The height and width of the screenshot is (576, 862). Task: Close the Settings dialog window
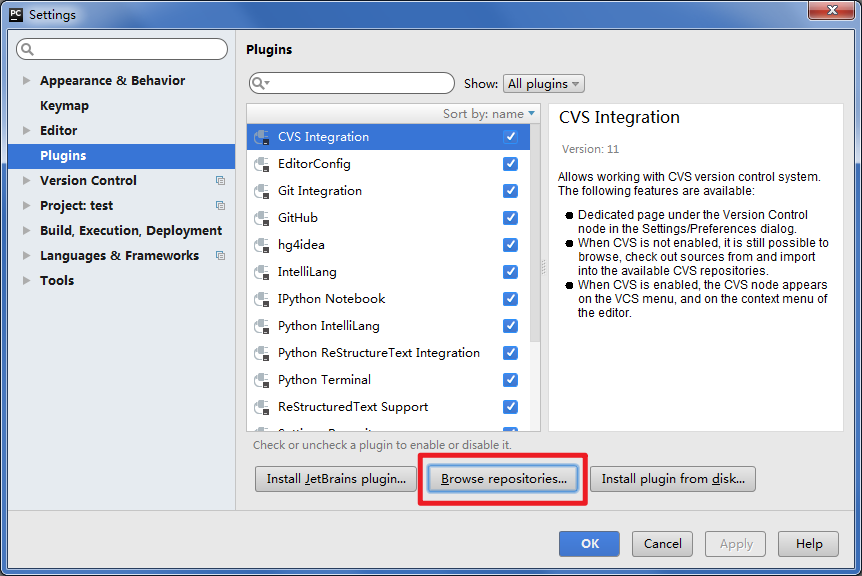[x=832, y=10]
